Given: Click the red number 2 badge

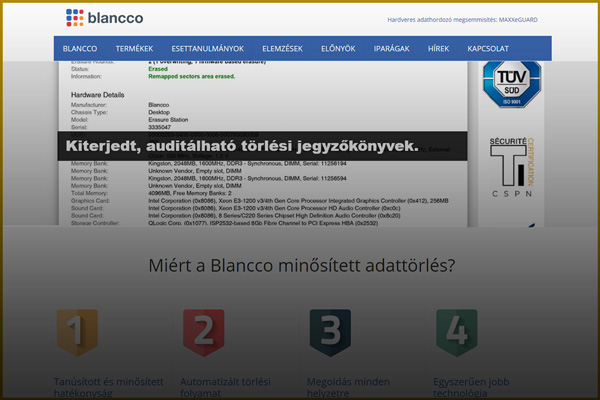Looking at the screenshot, I should coord(204,332).
